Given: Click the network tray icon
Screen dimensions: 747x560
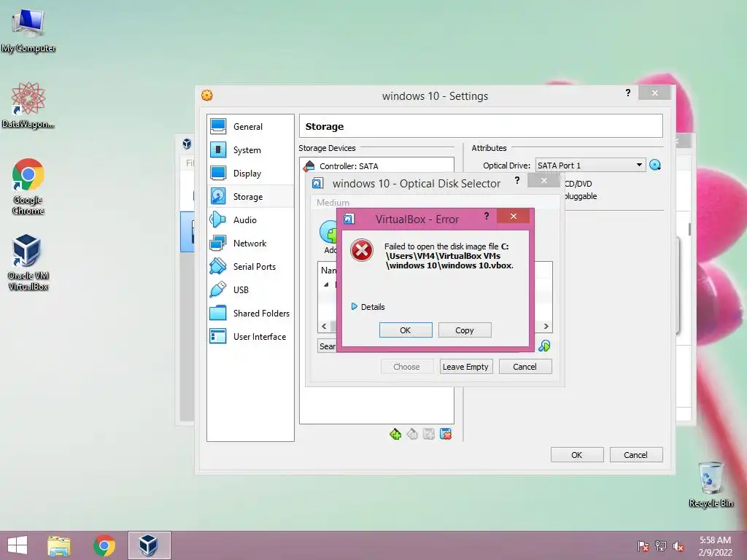Looking at the screenshot, I should click(661, 546).
